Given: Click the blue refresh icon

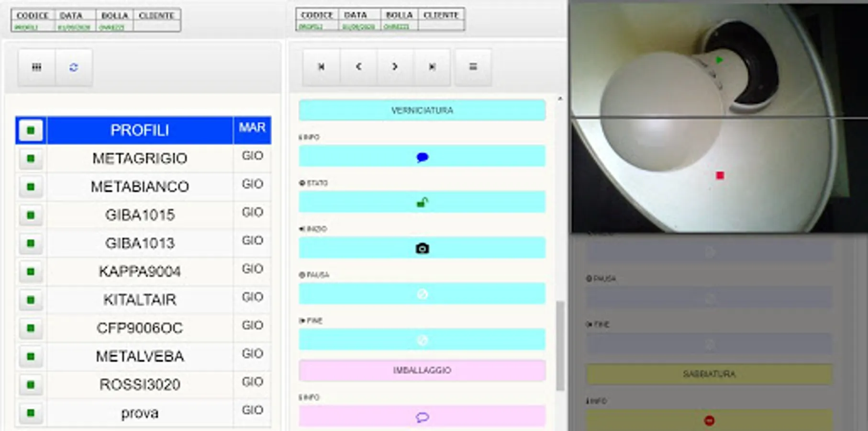Looking at the screenshot, I should (x=74, y=68).
